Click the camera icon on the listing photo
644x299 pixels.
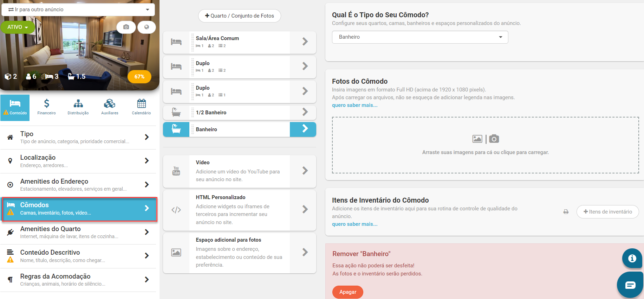(x=126, y=27)
